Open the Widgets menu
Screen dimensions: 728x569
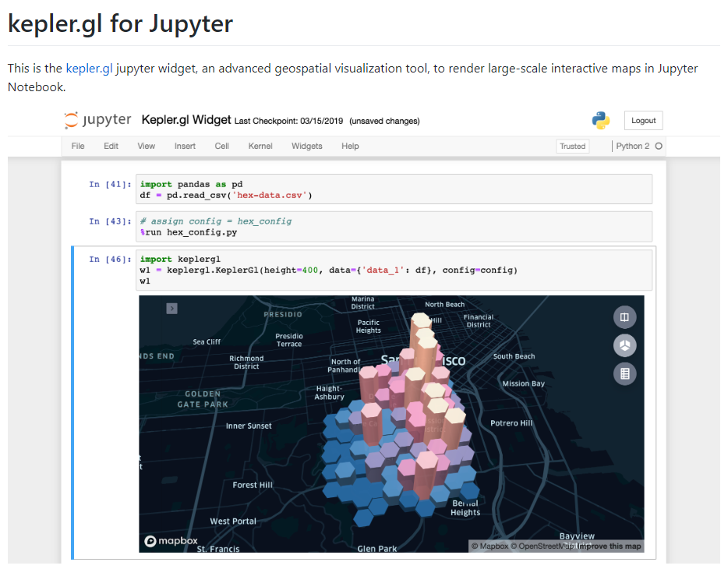(306, 146)
